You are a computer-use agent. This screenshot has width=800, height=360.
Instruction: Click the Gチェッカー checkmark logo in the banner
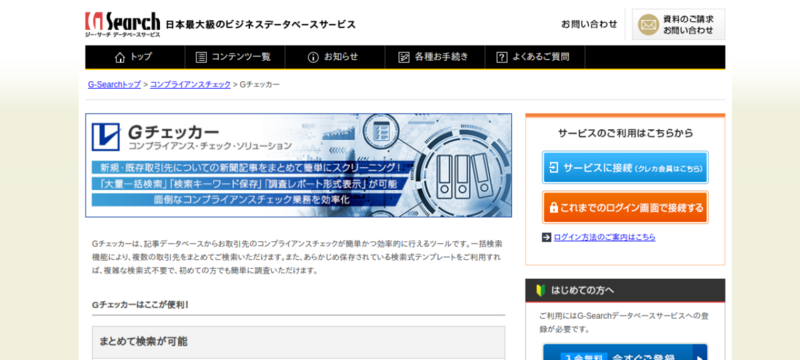[x=106, y=137]
